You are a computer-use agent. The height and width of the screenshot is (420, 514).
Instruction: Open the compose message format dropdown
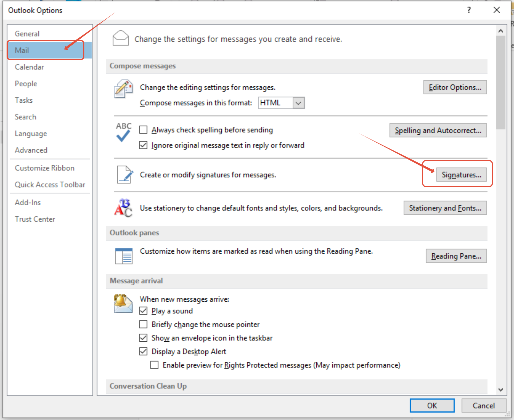298,103
